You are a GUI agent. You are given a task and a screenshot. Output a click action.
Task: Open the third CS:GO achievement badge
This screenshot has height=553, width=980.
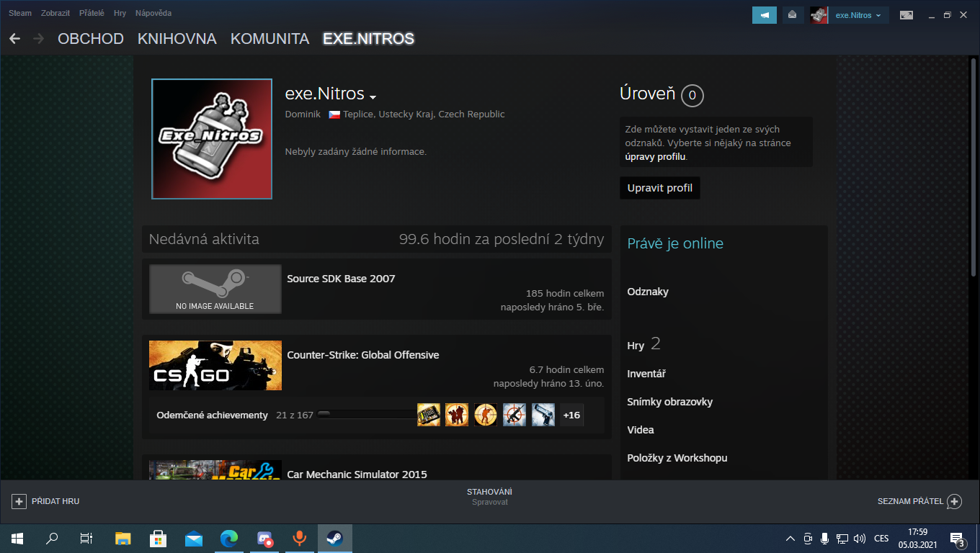coord(486,415)
